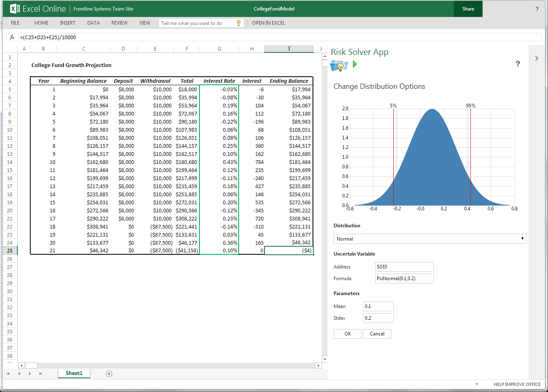Click the formula bar fx icon
Image resolution: width=548 pixels, height=392 pixels.
click(12, 37)
